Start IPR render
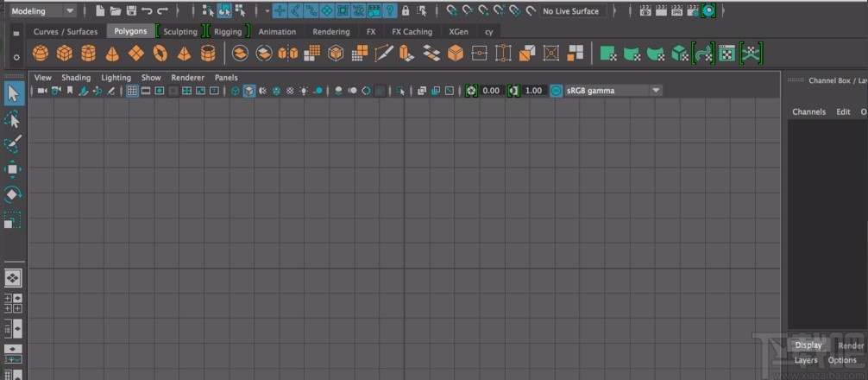 pos(676,10)
